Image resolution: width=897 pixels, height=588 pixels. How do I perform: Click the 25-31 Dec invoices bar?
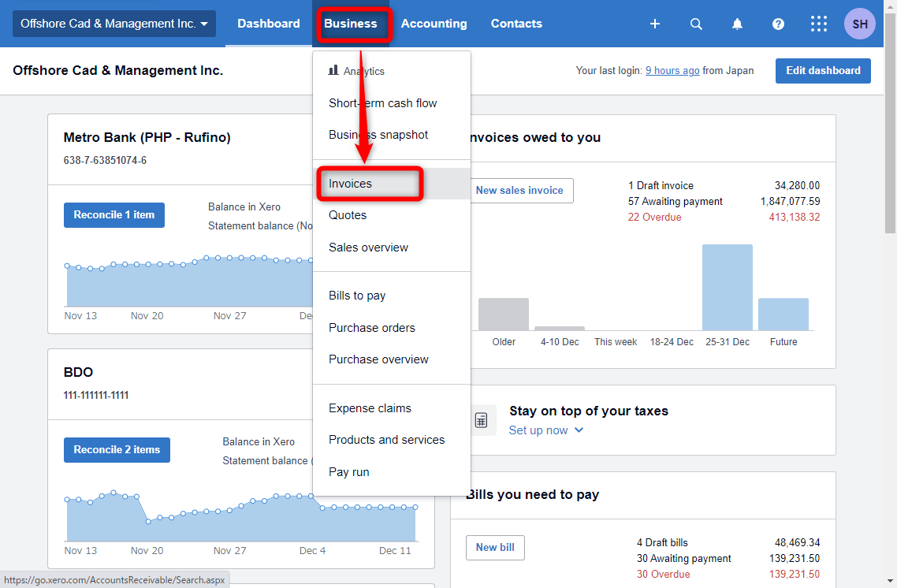(727, 287)
